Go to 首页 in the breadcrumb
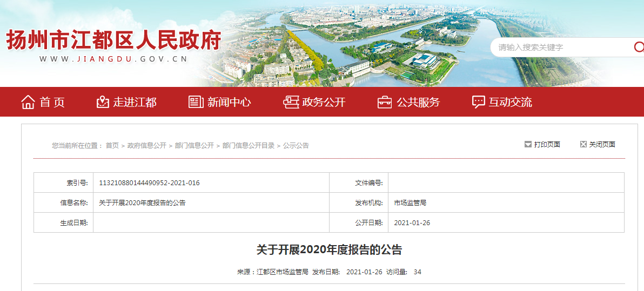This screenshot has width=644, height=291. click(x=112, y=146)
